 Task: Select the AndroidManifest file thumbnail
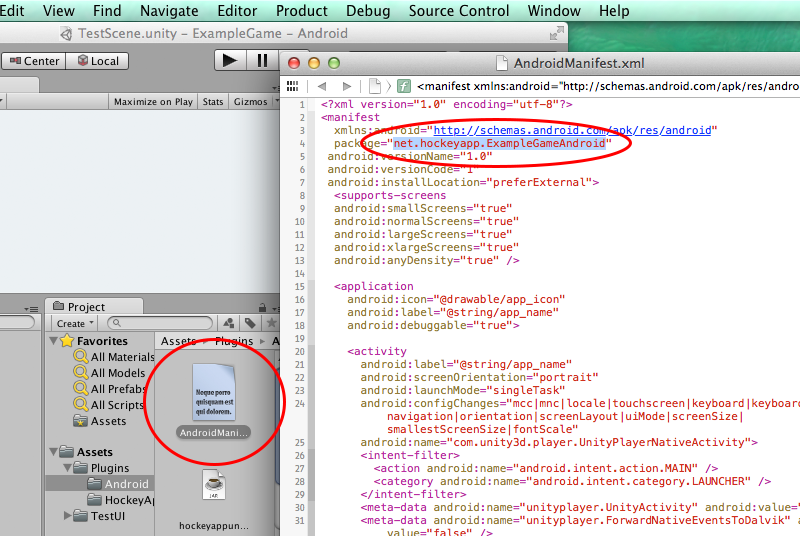[x=214, y=393]
